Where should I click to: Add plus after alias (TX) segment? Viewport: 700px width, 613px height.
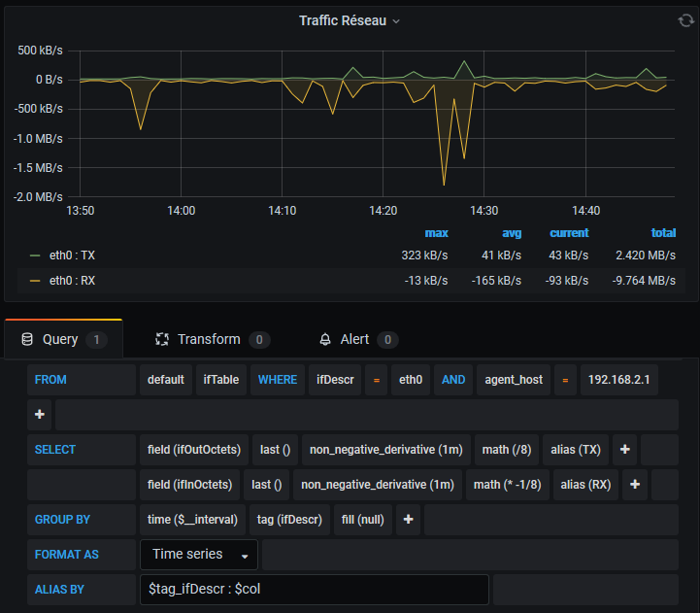(625, 450)
